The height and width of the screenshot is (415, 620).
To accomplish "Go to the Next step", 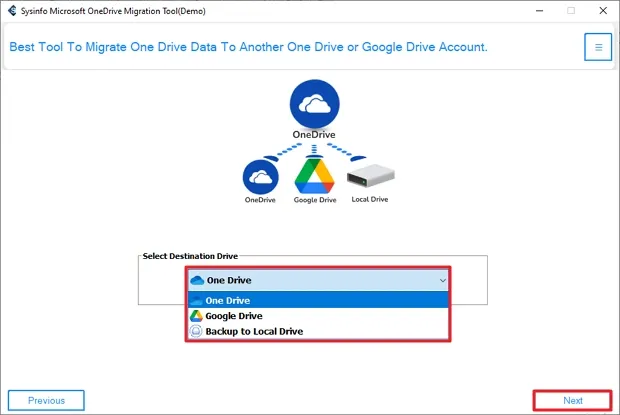I will tap(572, 400).
